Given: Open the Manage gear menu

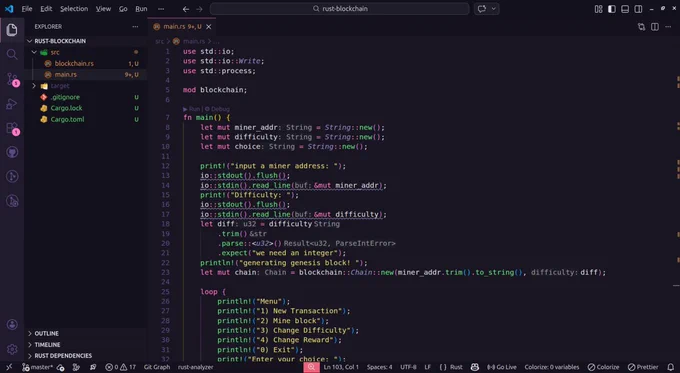Looking at the screenshot, I should click(x=12, y=349).
